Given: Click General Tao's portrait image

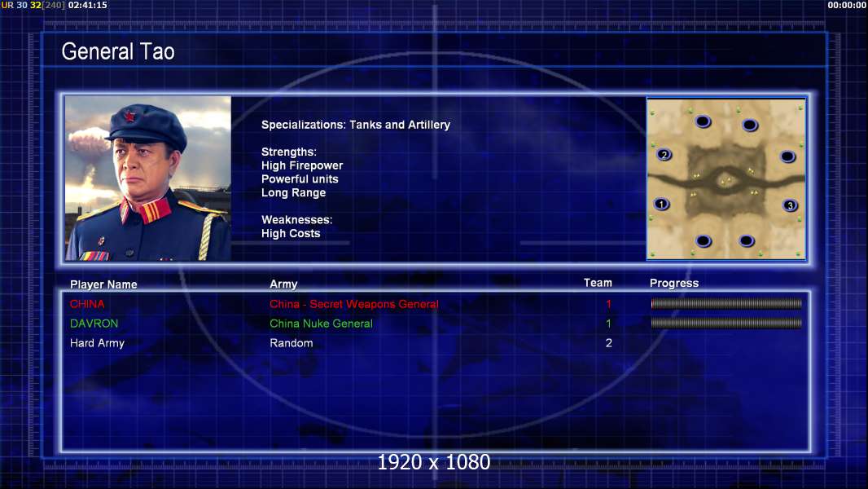Looking at the screenshot, I should click(x=148, y=178).
